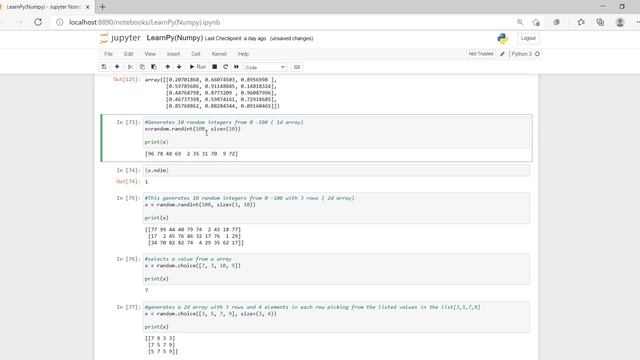Open the Edit menu
This screenshot has width=640, height=360.
[129, 54]
